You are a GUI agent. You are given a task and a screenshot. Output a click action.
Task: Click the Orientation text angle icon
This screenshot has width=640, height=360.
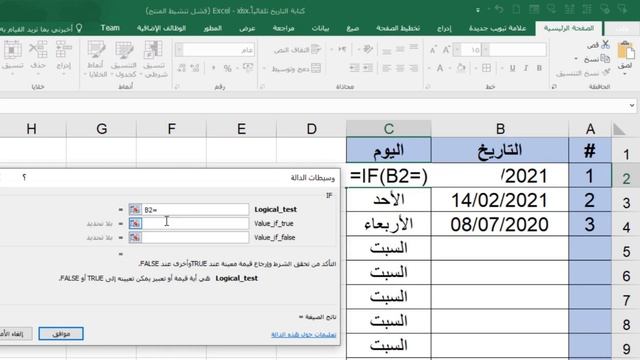(367, 49)
